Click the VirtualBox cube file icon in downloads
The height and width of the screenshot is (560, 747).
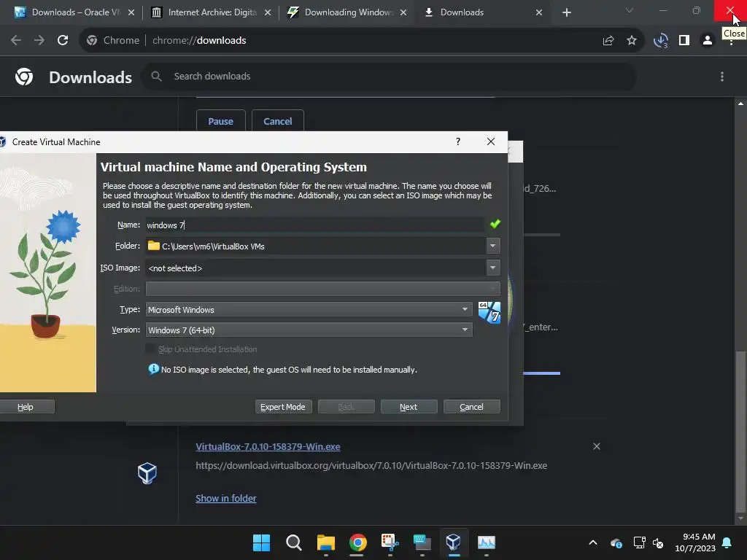coord(147,472)
